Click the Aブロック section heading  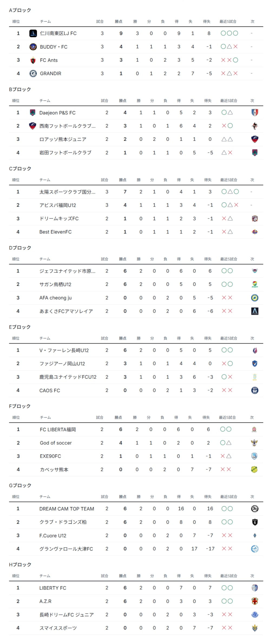click(20, 10)
